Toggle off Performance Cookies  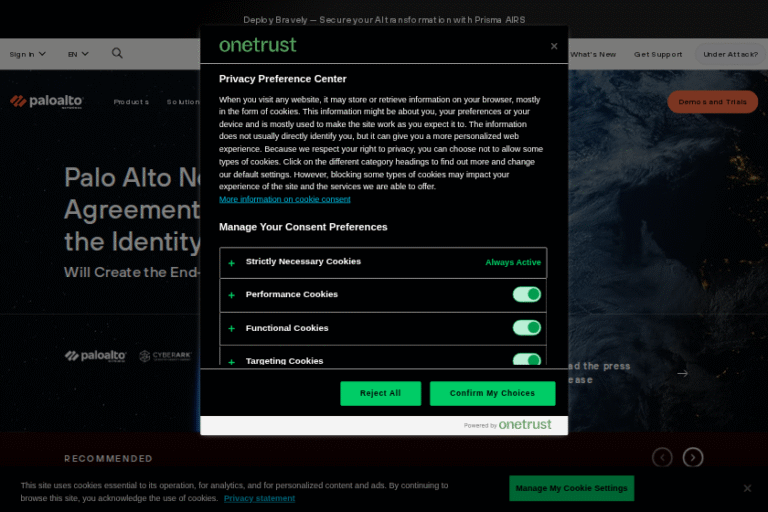click(x=526, y=294)
